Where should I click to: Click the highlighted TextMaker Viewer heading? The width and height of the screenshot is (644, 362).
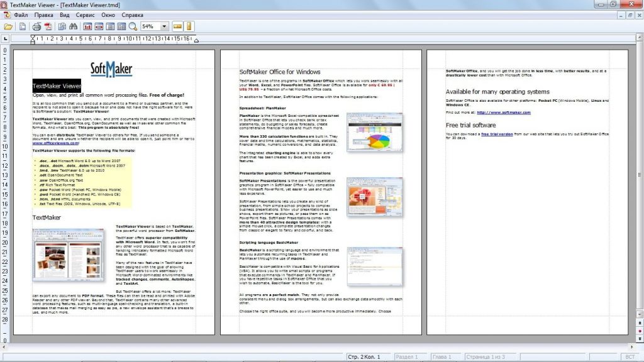(x=57, y=85)
